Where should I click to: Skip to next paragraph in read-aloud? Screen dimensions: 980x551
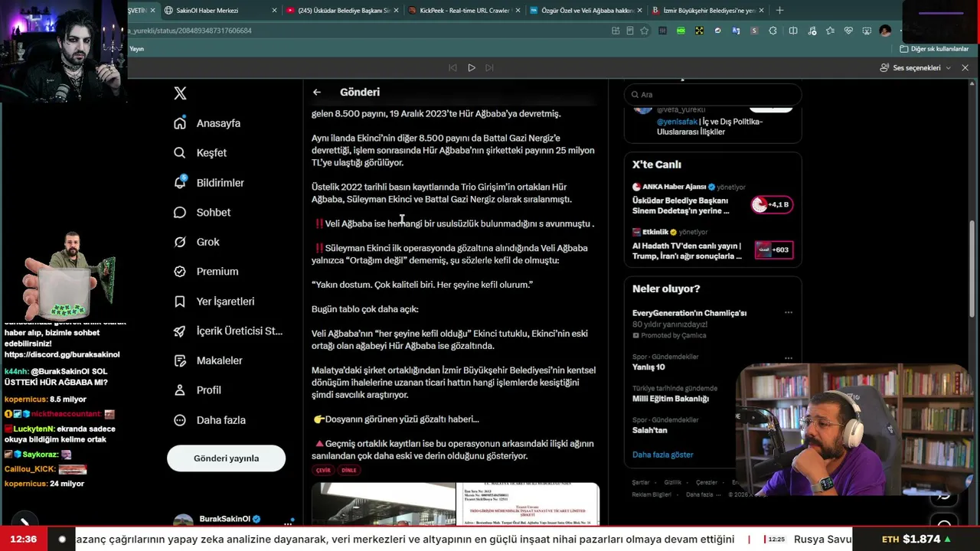coord(489,67)
